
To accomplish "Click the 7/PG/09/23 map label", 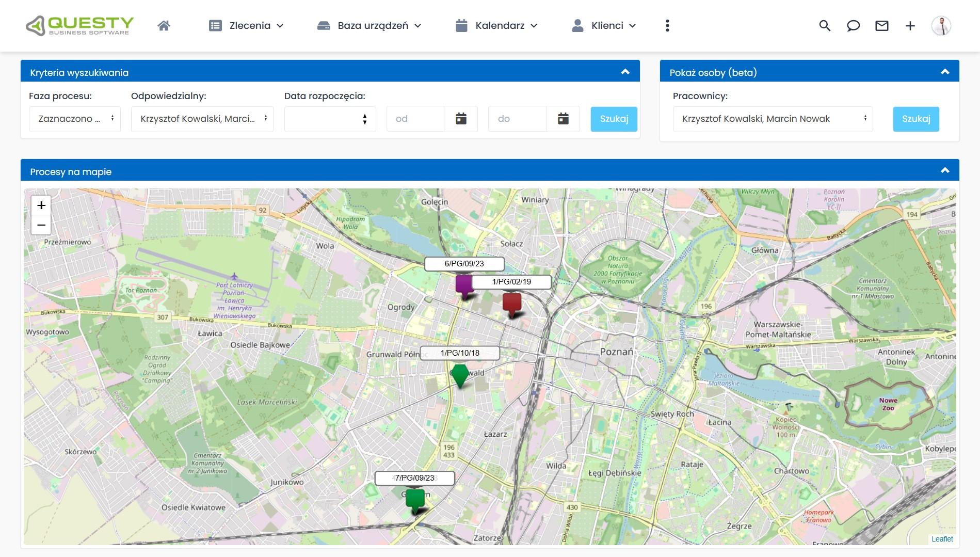I will (414, 478).
